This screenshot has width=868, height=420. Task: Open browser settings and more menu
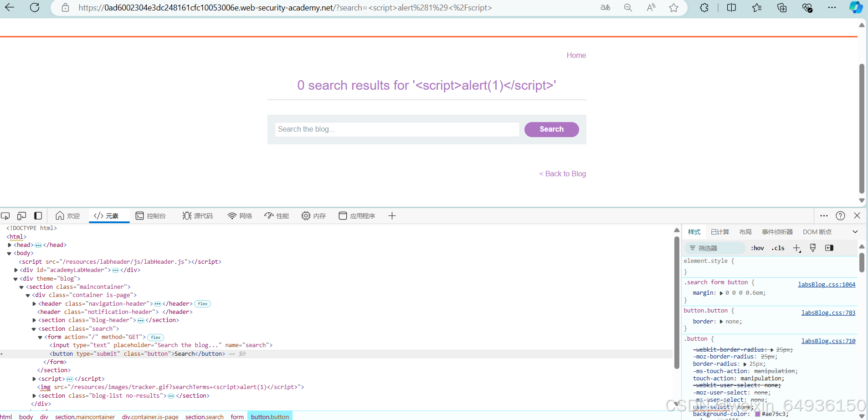[832, 7]
